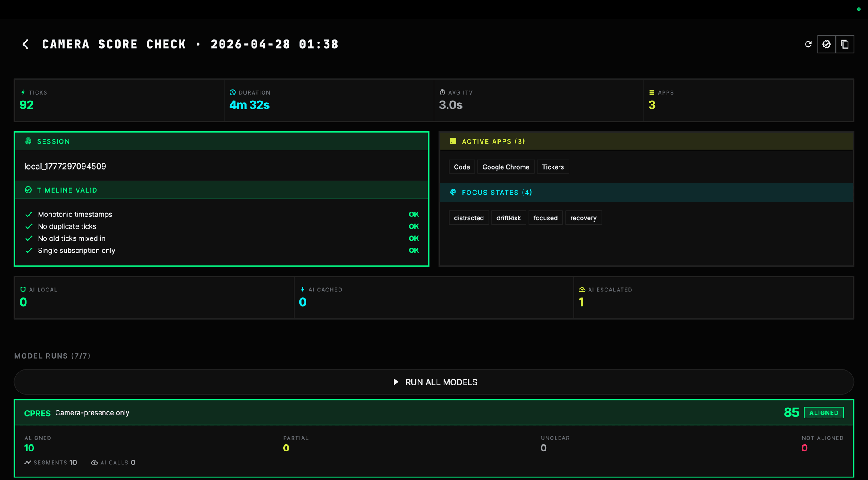
Task: Click the checkmark beside Monotonic timestamps
Action: pos(29,214)
